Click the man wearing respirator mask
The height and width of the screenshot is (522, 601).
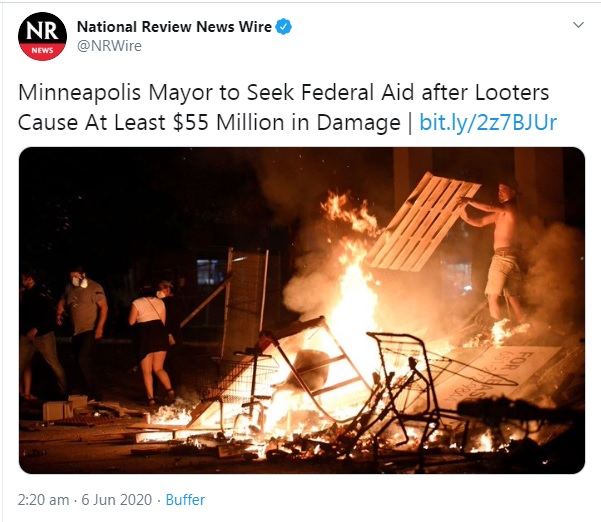click(82, 322)
